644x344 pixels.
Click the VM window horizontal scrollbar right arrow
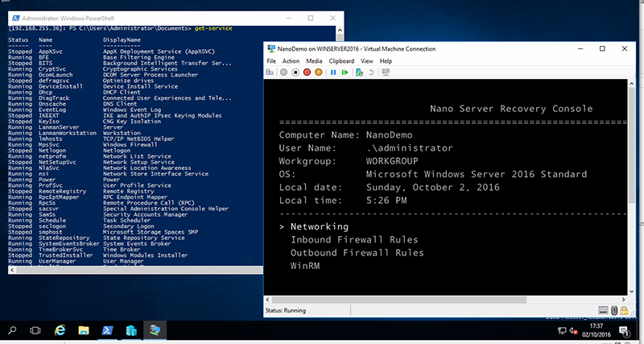pyautogui.click(x=624, y=300)
